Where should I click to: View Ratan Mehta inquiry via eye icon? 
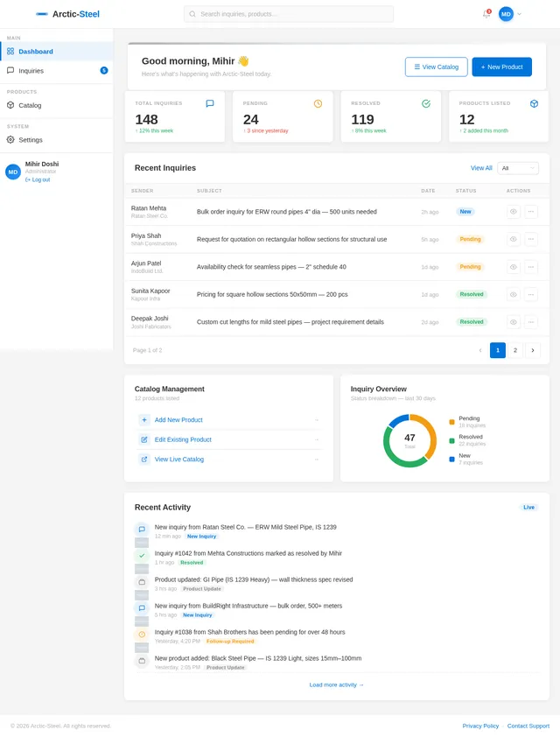point(514,212)
